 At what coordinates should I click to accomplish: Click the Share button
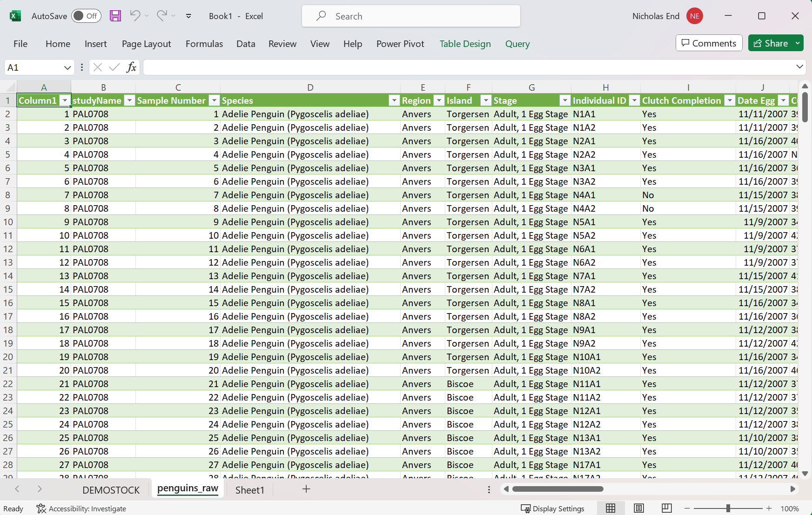pos(772,43)
